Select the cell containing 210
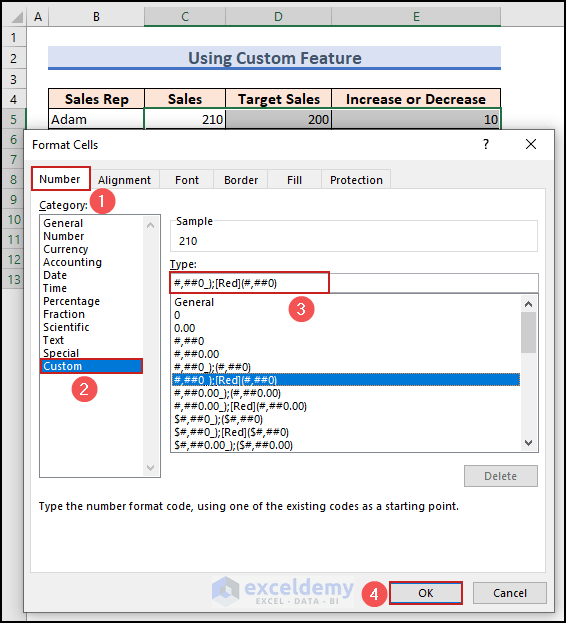This screenshot has width=566, height=623. 185,119
